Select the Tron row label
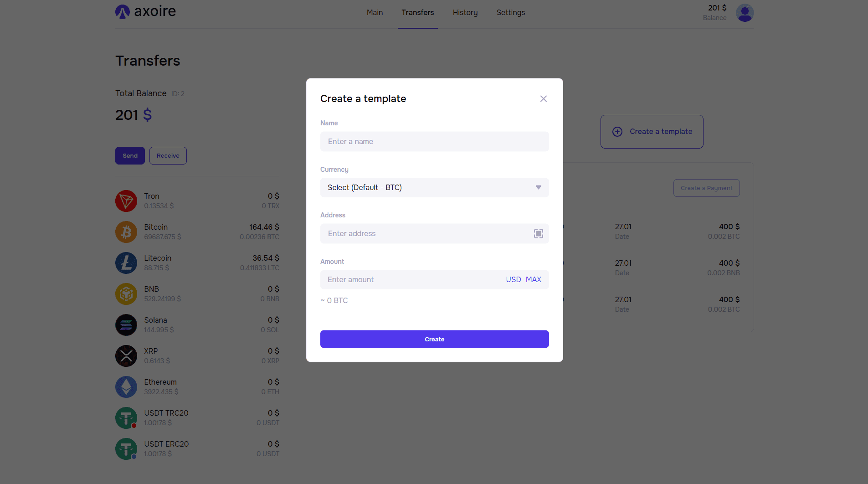The width and height of the screenshot is (868, 484). (152, 196)
